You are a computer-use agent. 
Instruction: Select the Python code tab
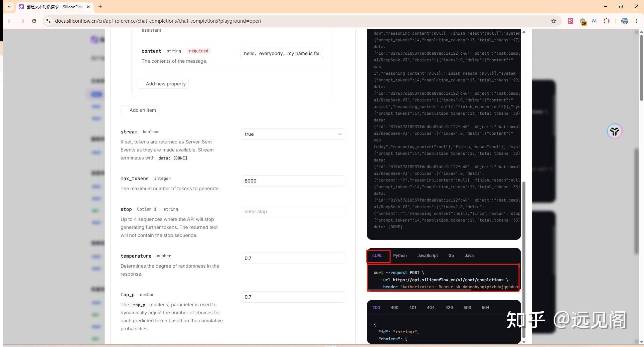[400, 256]
